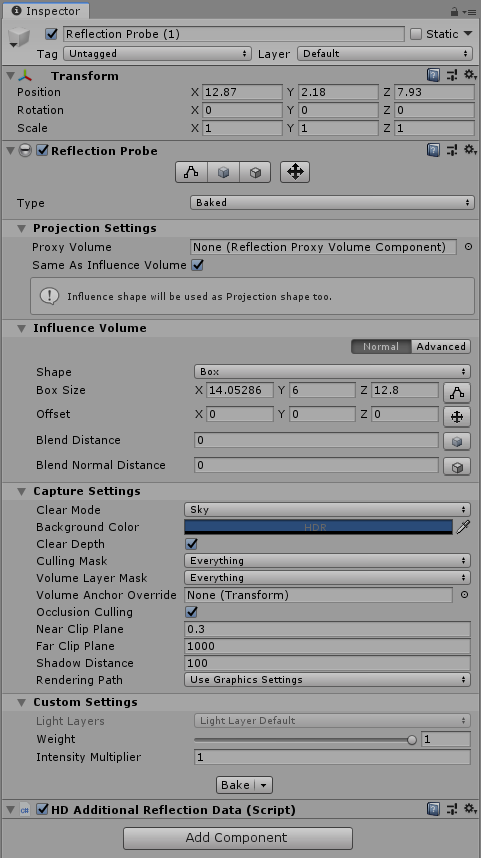The image size is (481, 858).
Task: Toggle the GameObject active checkbox
Action: [51, 34]
